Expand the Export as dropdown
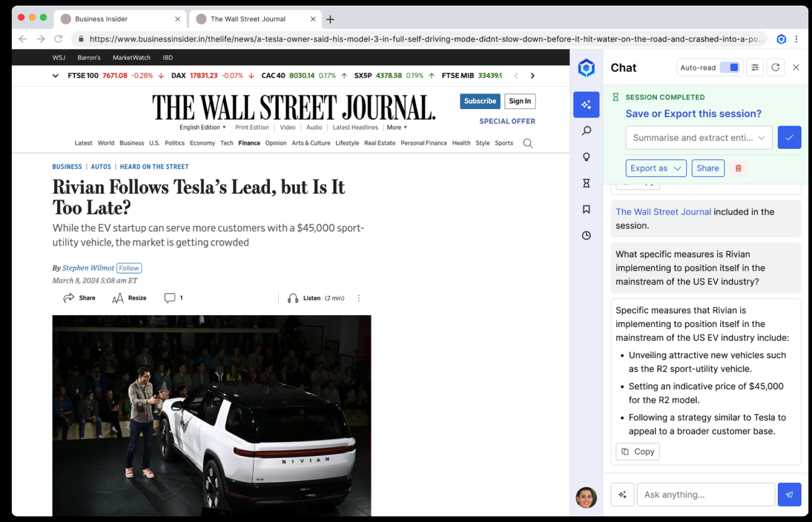 pos(656,168)
